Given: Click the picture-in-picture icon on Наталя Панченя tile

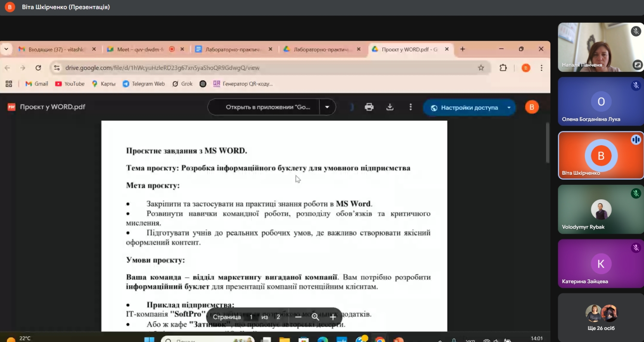Looking at the screenshot, I should click(638, 65).
